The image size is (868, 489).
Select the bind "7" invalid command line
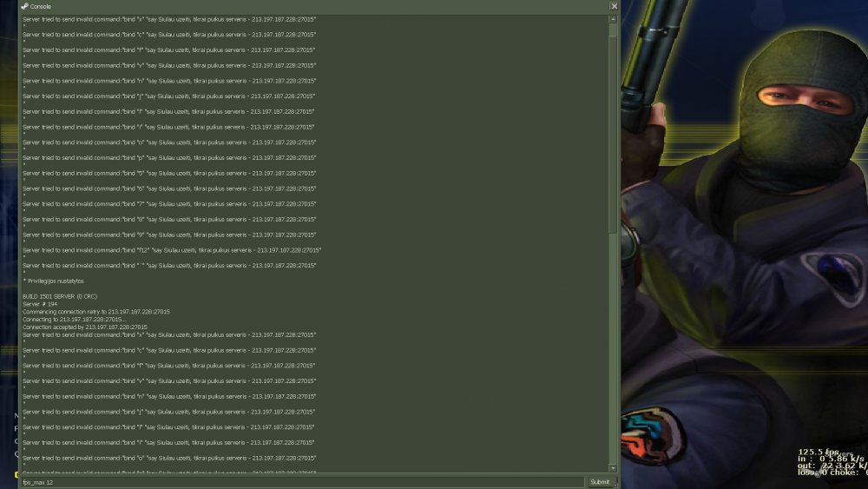coord(169,204)
